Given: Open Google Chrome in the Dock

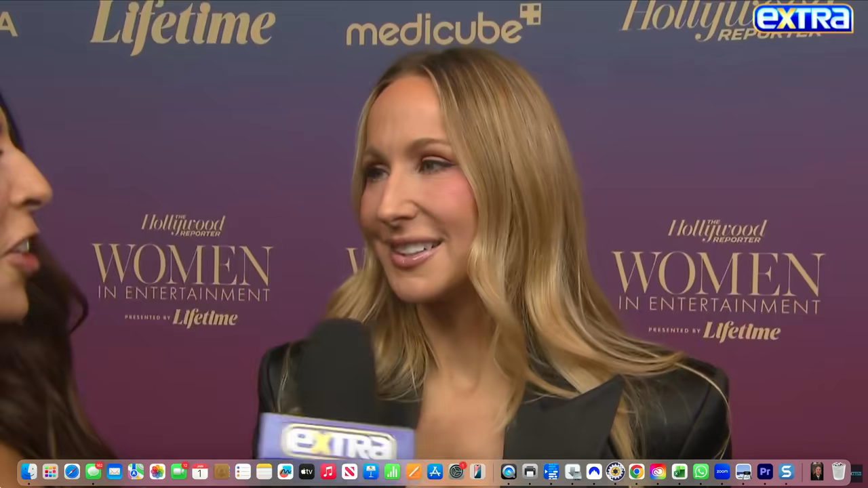Looking at the screenshot, I should coord(637,472).
